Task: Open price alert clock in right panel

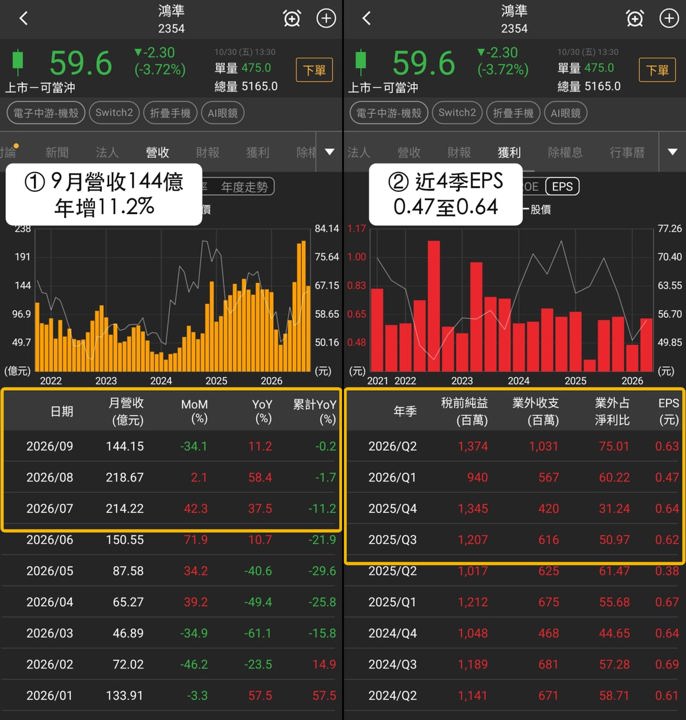Action: pyautogui.click(x=635, y=19)
